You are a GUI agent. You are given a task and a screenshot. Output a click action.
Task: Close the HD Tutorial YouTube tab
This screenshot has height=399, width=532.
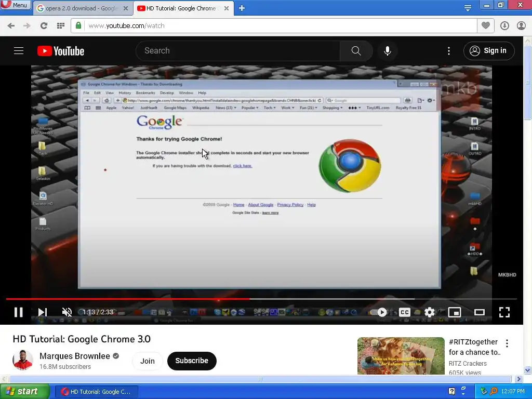coord(227,8)
